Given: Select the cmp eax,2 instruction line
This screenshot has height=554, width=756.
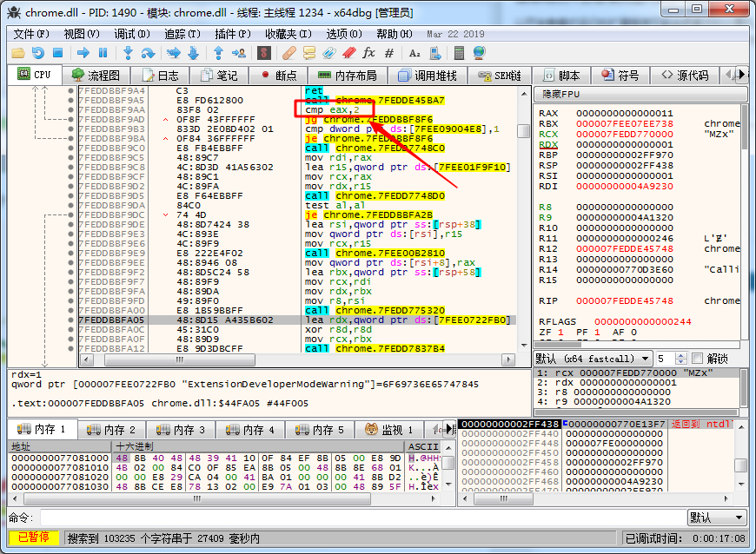Looking at the screenshot, I should pyautogui.click(x=332, y=109).
